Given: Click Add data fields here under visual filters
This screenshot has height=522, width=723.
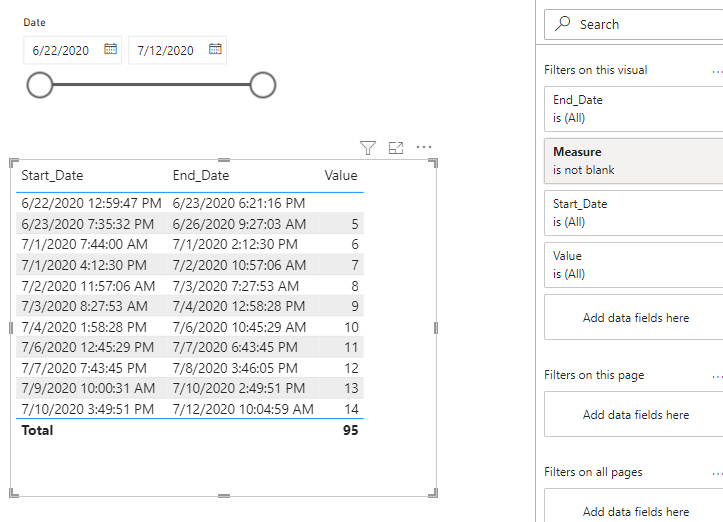Looking at the screenshot, I should click(x=635, y=318).
